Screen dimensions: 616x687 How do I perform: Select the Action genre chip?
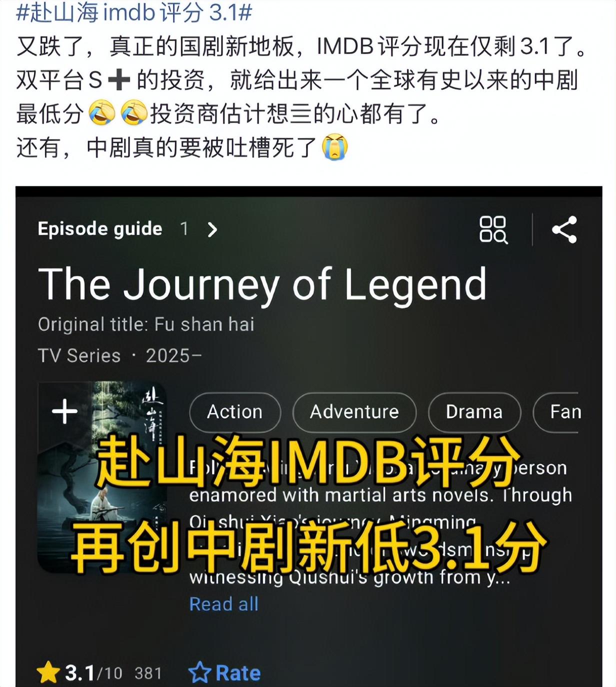pyautogui.click(x=235, y=412)
